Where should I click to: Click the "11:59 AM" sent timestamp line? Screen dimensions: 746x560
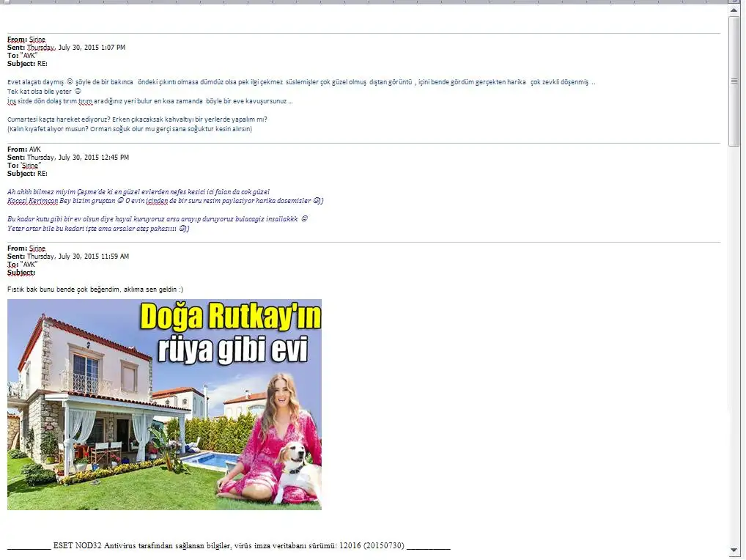69,257
